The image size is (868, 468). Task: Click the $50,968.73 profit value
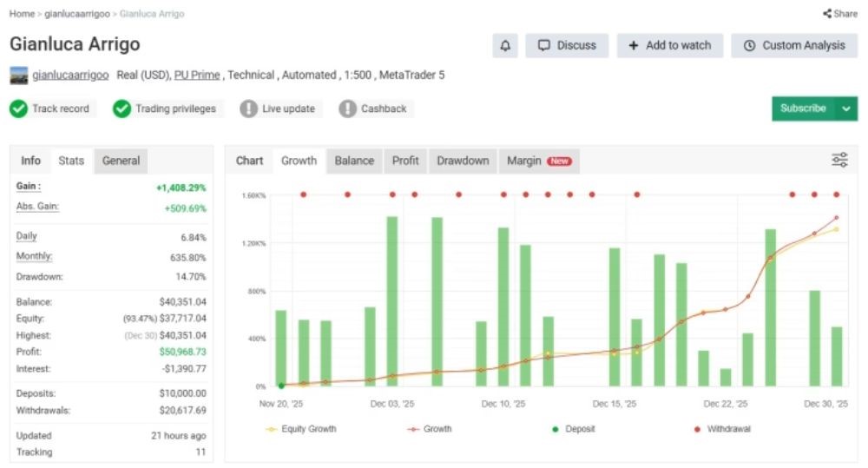(182, 352)
